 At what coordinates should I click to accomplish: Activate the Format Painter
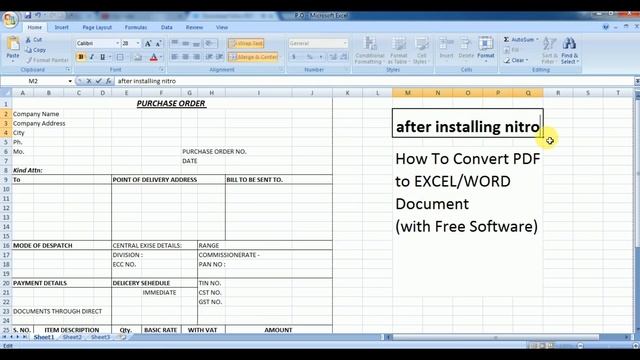tap(47, 60)
